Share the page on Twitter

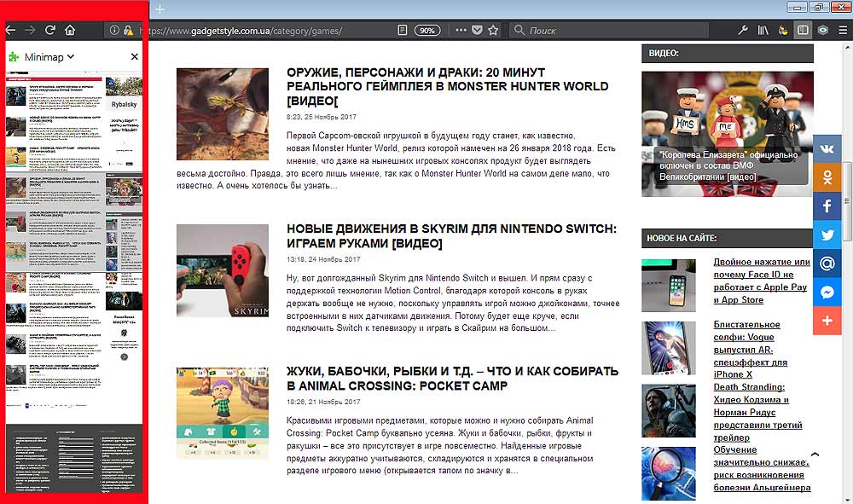pyautogui.click(x=827, y=235)
